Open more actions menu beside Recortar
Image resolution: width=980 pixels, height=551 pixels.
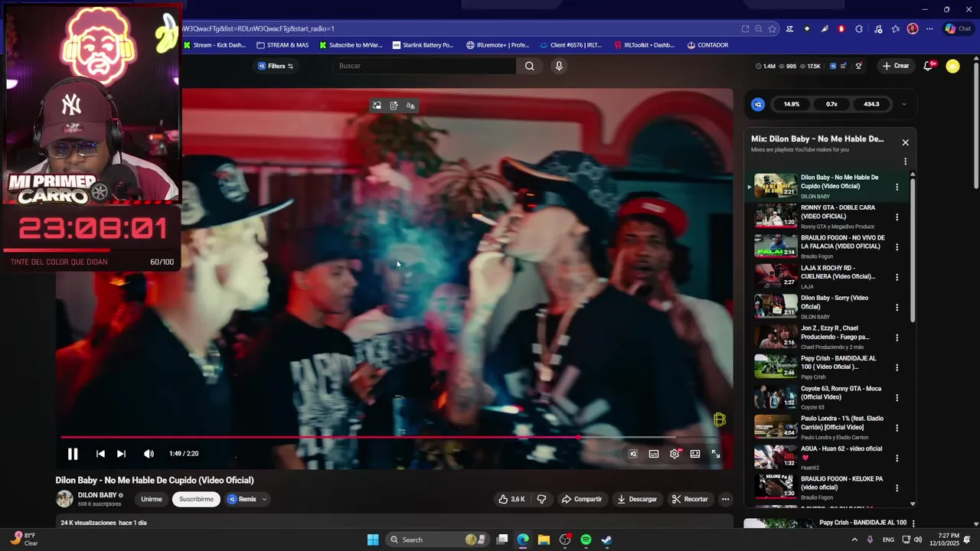pyautogui.click(x=725, y=499)
